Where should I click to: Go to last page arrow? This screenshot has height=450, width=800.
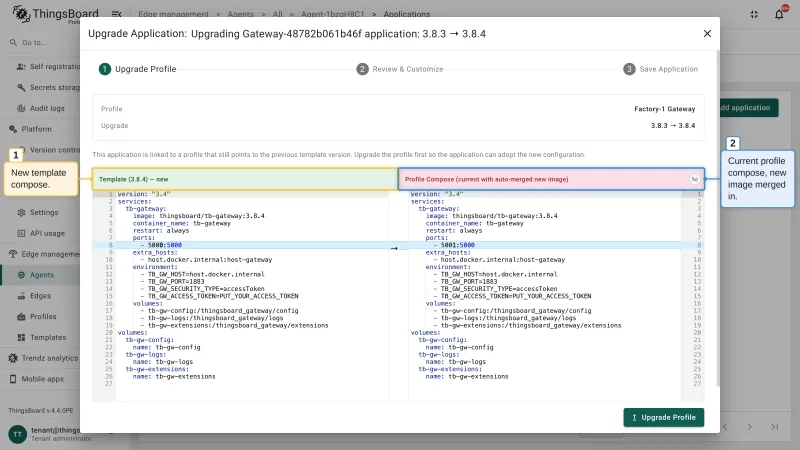pos(774,427)
